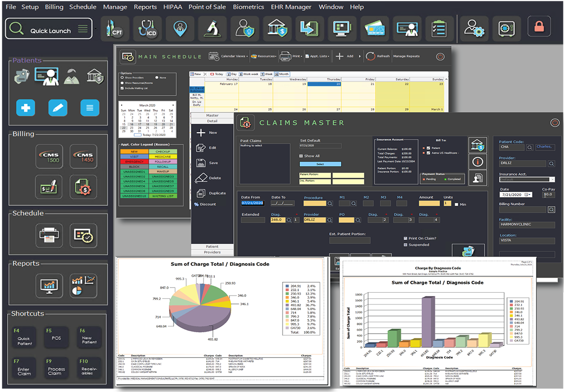Open the checklist clipboard toolbar icon
The image size is (564, 392).
439,28
